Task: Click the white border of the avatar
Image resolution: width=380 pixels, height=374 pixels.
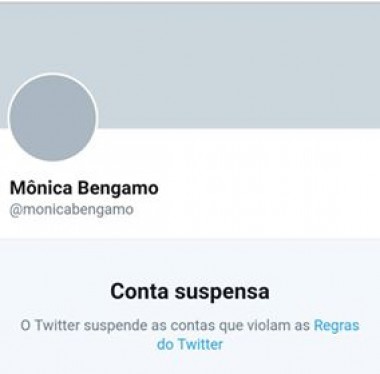Action: pos(53,74)
